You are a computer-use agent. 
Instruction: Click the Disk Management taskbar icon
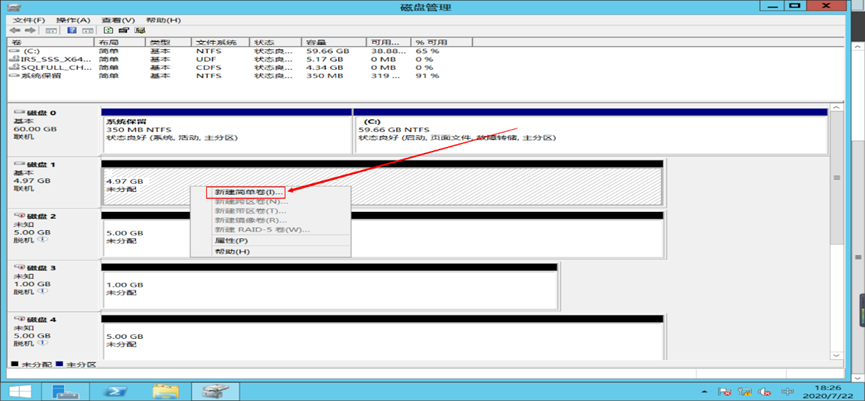pos(215,391)
